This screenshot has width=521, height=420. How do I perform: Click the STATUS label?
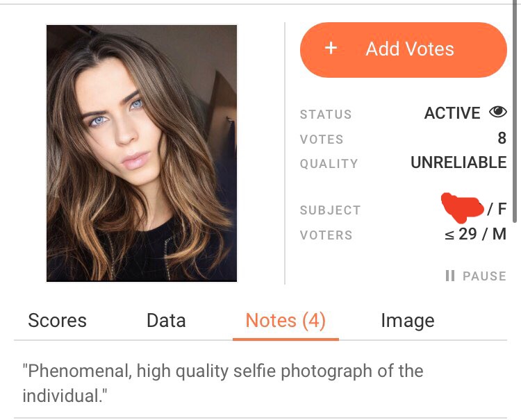click(326, 115)
